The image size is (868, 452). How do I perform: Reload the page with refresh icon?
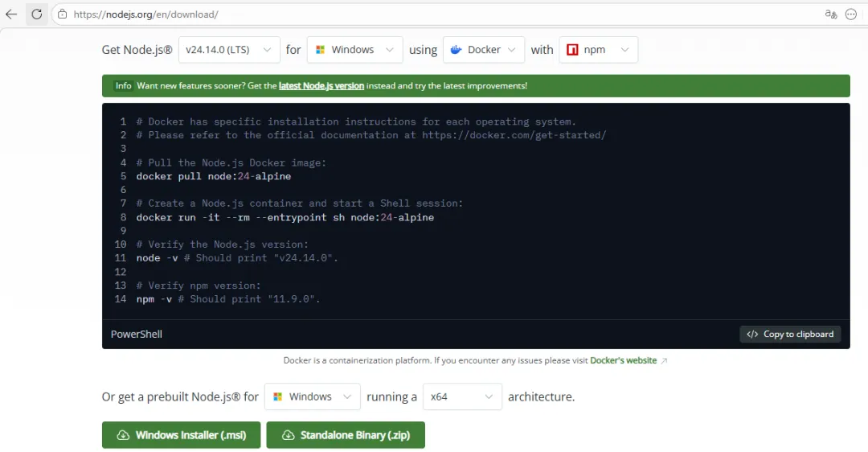[36, 14]
